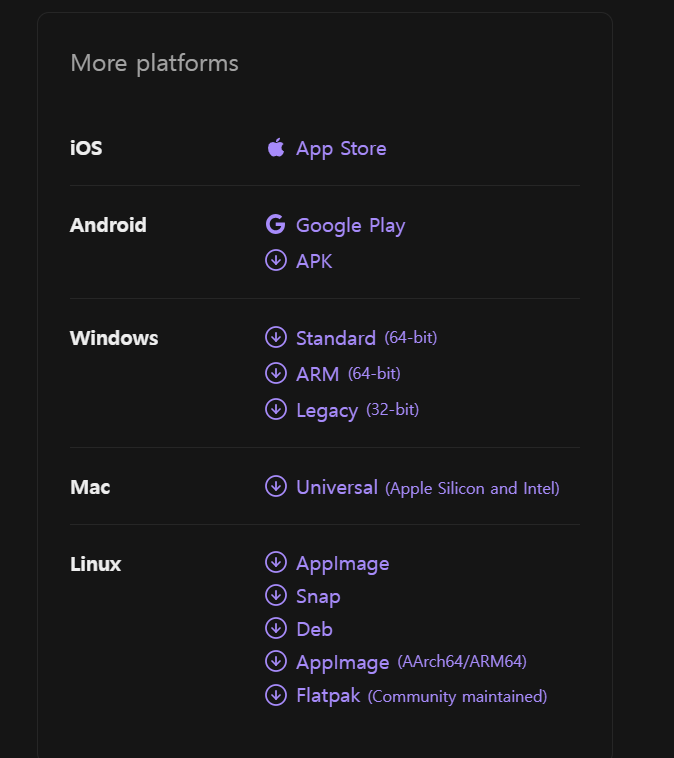Screen dimensions: 674x758
Task: Click the Google logo icon
Action: [x=276, y=224]
